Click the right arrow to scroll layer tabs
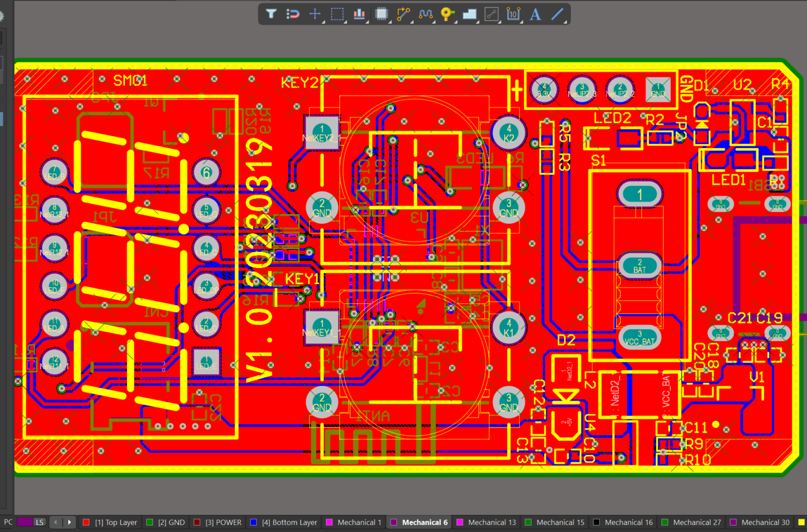 tap(69, 522)
